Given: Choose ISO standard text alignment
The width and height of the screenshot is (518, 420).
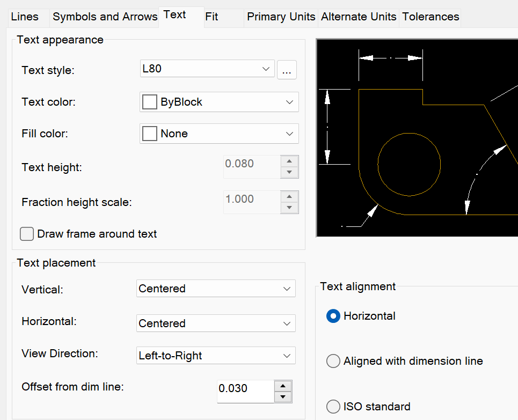Looking at the screenshot, I should point(333,407).
